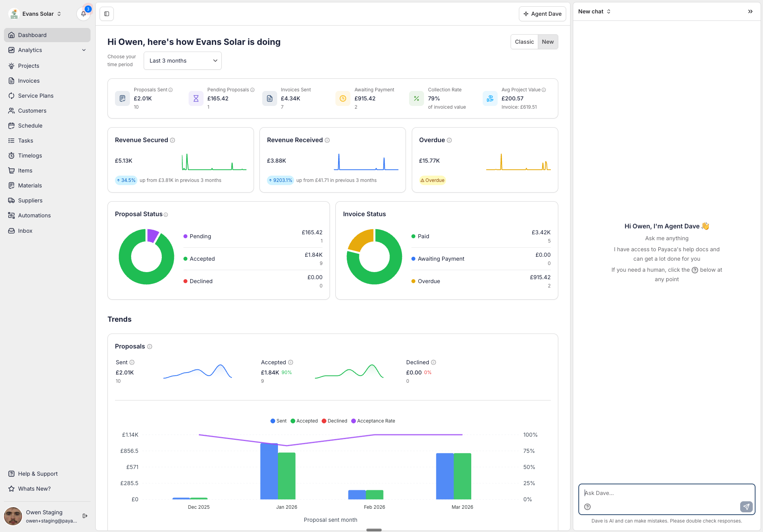Click the Agent Dave button
The image size is (763, 532).
[542, 14]
